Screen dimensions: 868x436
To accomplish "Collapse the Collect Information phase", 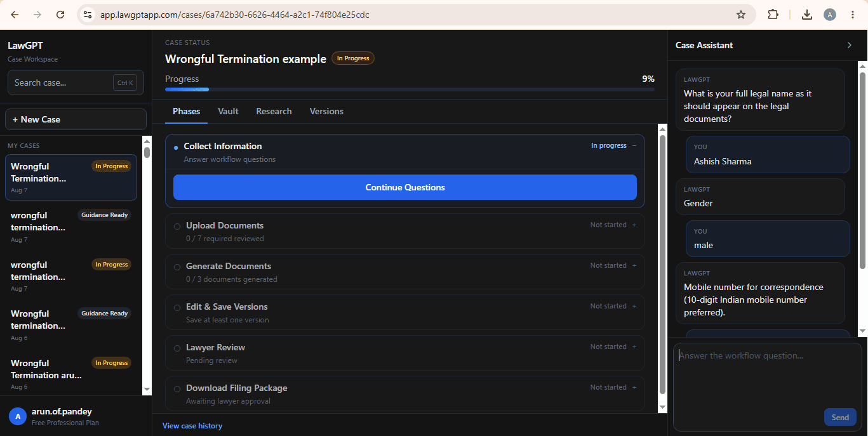I will [634, 146].
